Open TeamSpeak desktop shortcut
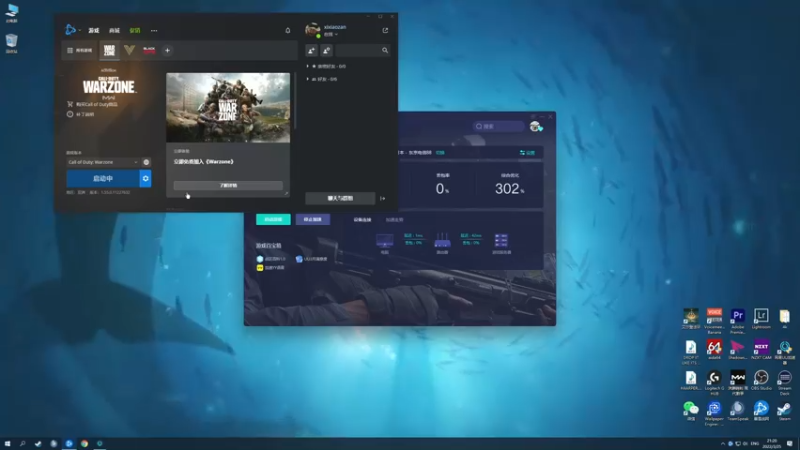This screenshot has width=800, height=450. (x=738, y=411)
